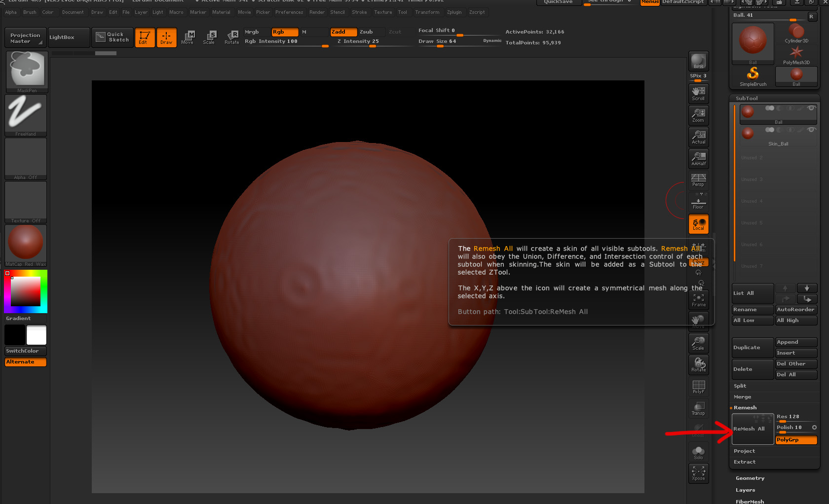Open the Texture Off selector
The height and width of the screenshot is (504, 829).
point(26,202)
